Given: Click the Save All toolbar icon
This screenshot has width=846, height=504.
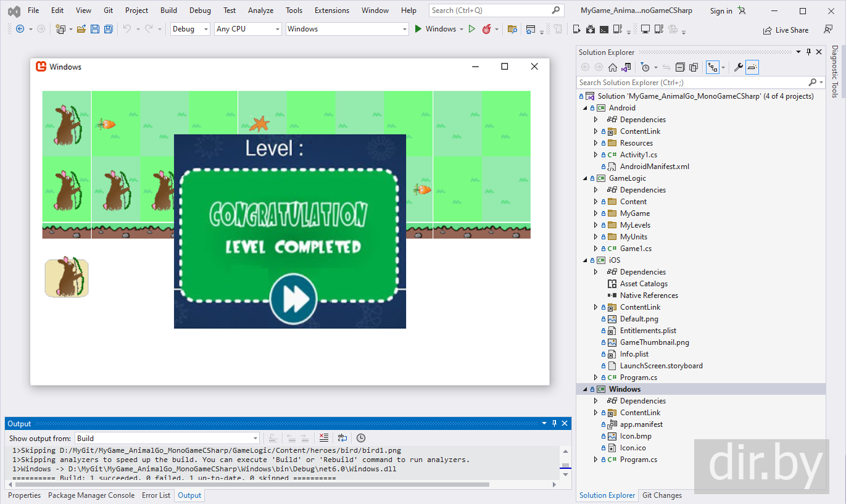Looking at the screenshot, I should [x=109, y=29].
